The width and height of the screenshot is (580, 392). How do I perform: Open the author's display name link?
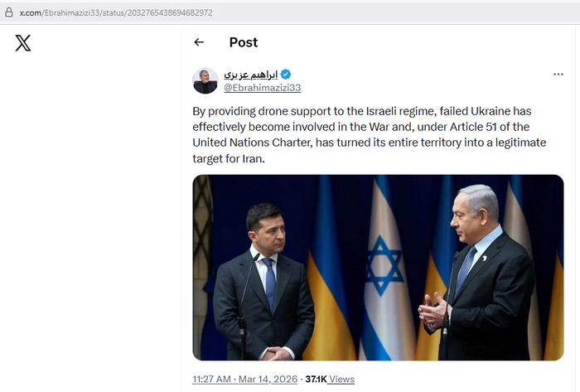coord(251,75)
